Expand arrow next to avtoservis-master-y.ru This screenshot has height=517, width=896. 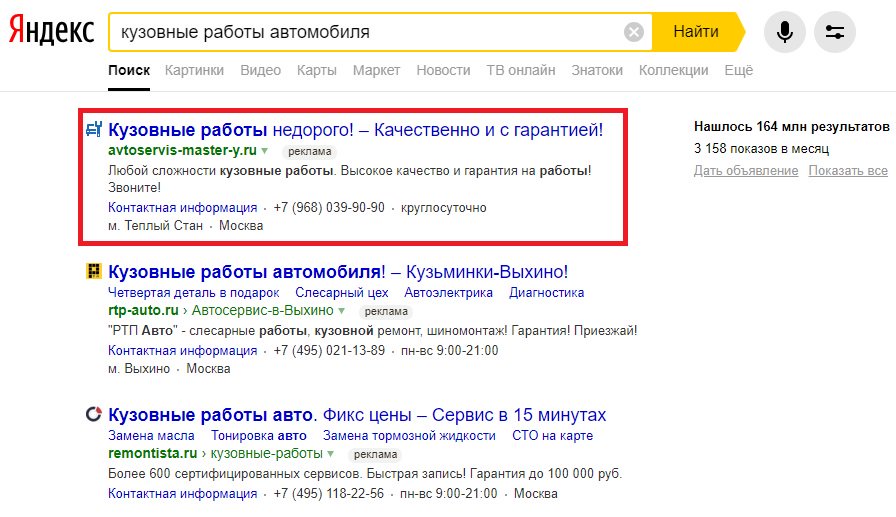pyautogui.click(x=265, y=151)
